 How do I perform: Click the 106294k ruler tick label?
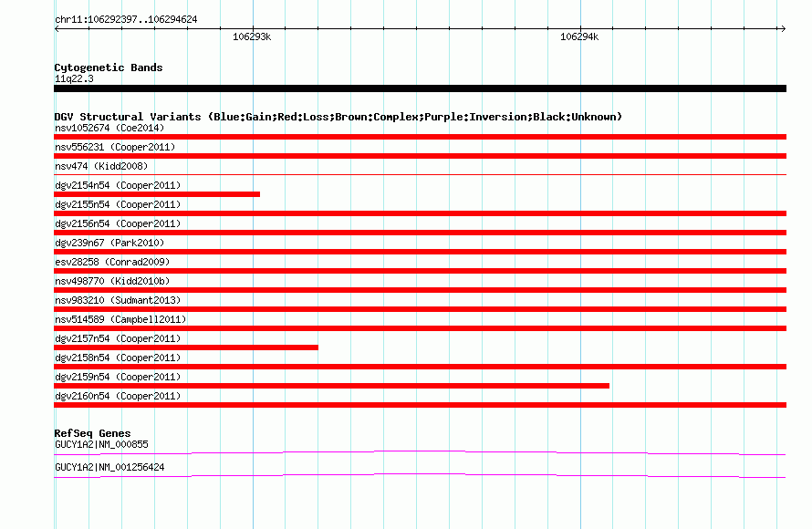coord(579,36)
